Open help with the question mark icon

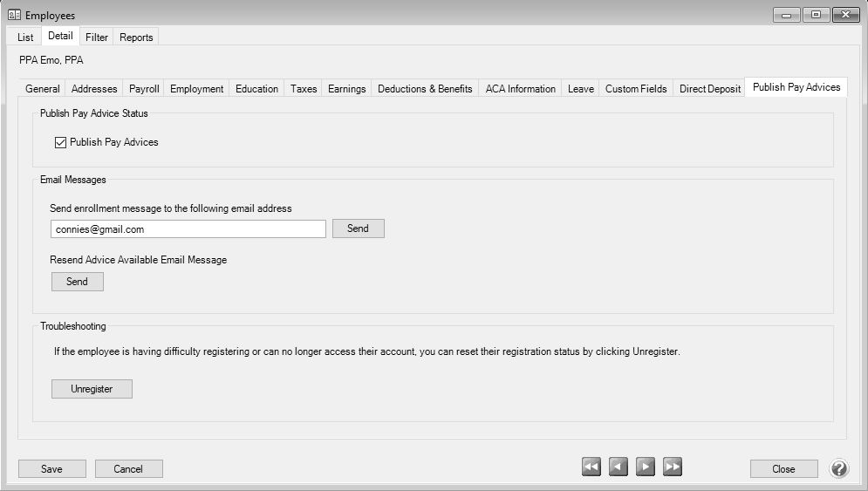tap(838, 468)
